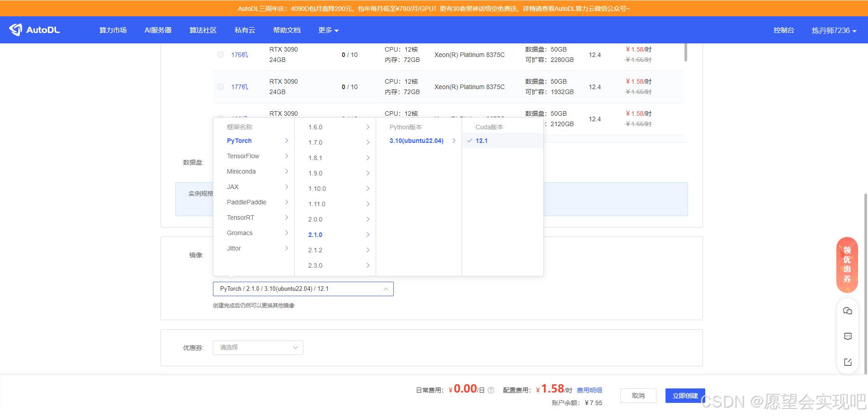Open the 控制台 console
868x416 pixels.
[x=784, y=30]
